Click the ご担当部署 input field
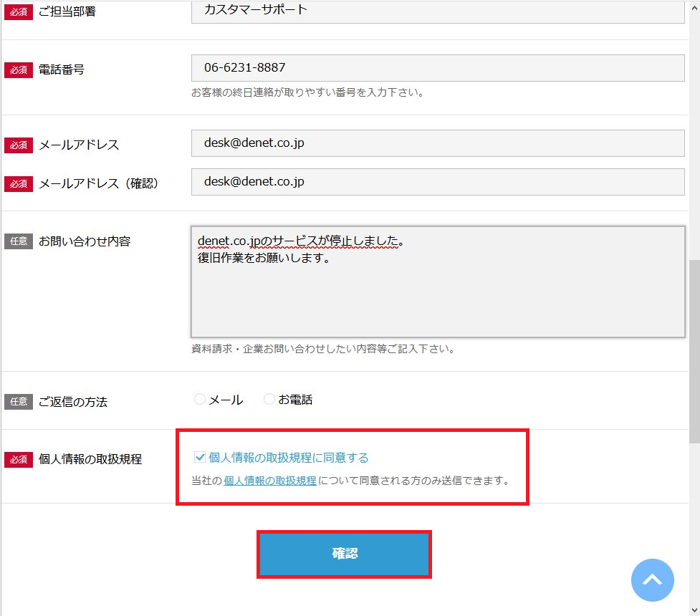Viewport: 700px width, 616px height. 438,11
